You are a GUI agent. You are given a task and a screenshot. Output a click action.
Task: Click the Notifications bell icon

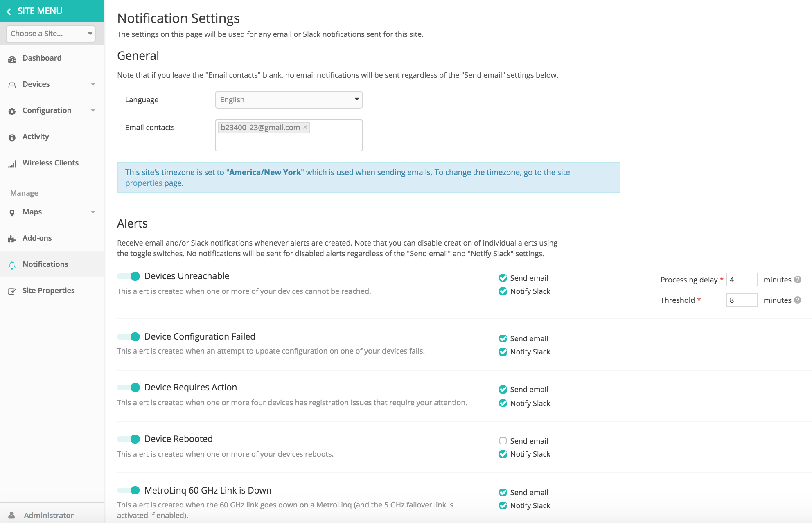tap(12, 265)
